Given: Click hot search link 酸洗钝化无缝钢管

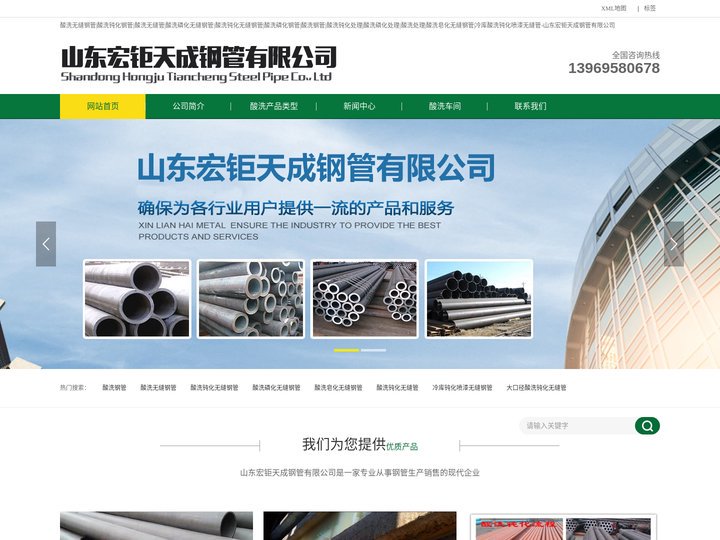Looking at the screenshot, I should point(214,388).
